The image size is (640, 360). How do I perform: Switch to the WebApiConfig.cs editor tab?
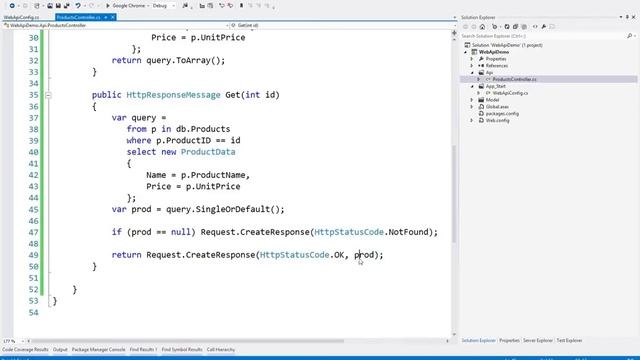coord(21,17)
